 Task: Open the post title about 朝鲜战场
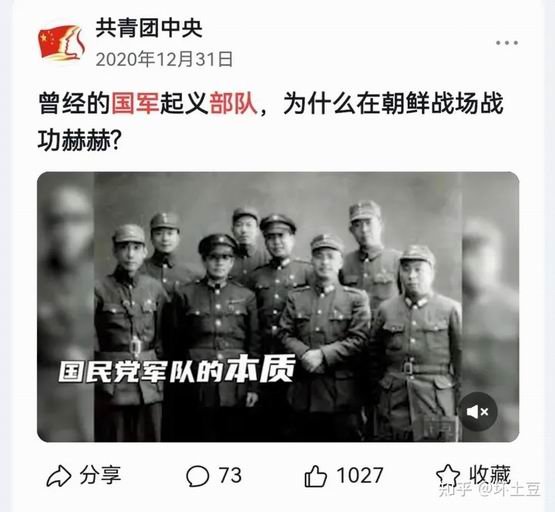tap(270, 122)
